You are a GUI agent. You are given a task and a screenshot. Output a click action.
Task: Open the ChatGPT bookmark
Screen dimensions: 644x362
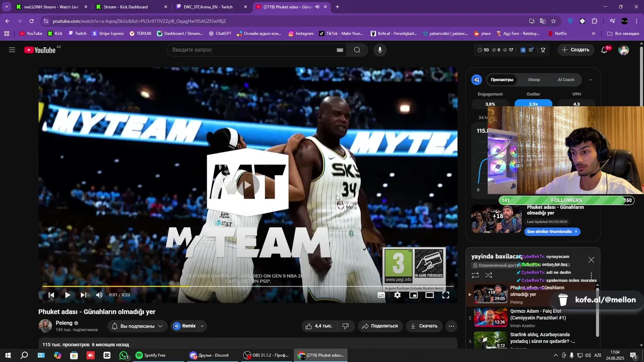[x=220, y=34]
